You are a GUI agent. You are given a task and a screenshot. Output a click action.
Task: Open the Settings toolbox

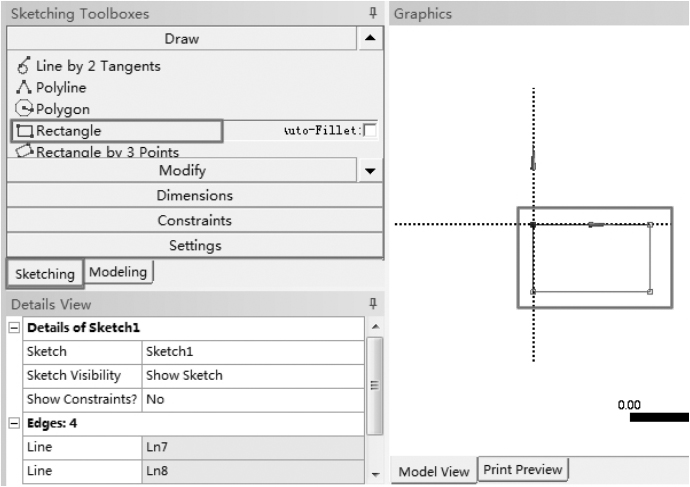[194, 245]
